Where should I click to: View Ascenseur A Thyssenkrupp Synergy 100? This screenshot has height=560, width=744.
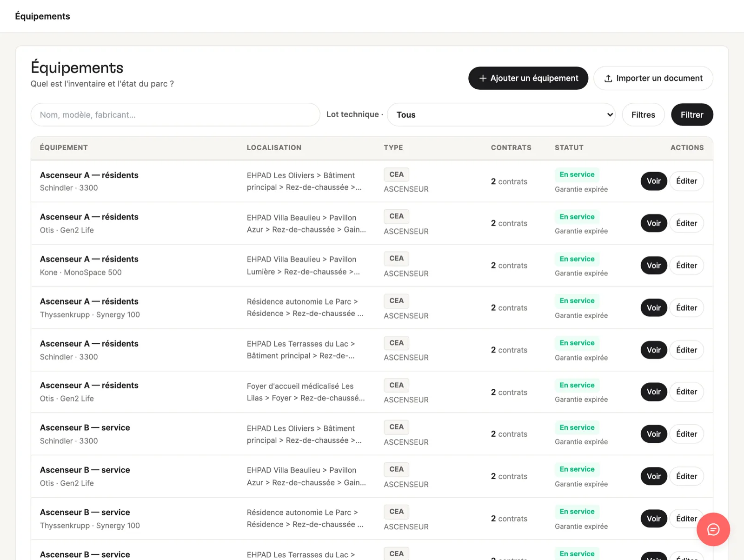[x=654, y=308]
